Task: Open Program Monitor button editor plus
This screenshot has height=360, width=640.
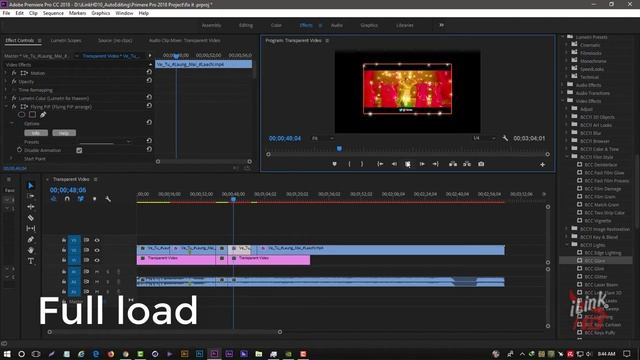Action: (x=542, y=164)
